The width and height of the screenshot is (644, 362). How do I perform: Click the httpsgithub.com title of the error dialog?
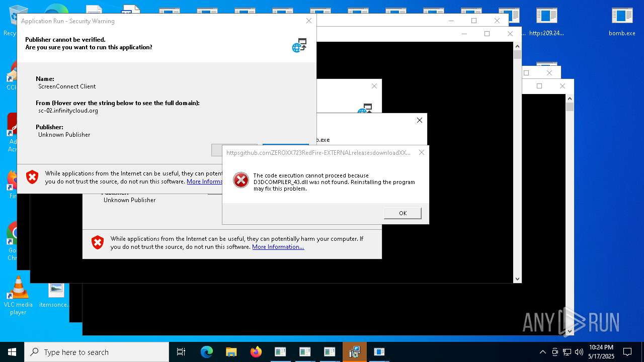pyautogui.click(x=318, y=153)
